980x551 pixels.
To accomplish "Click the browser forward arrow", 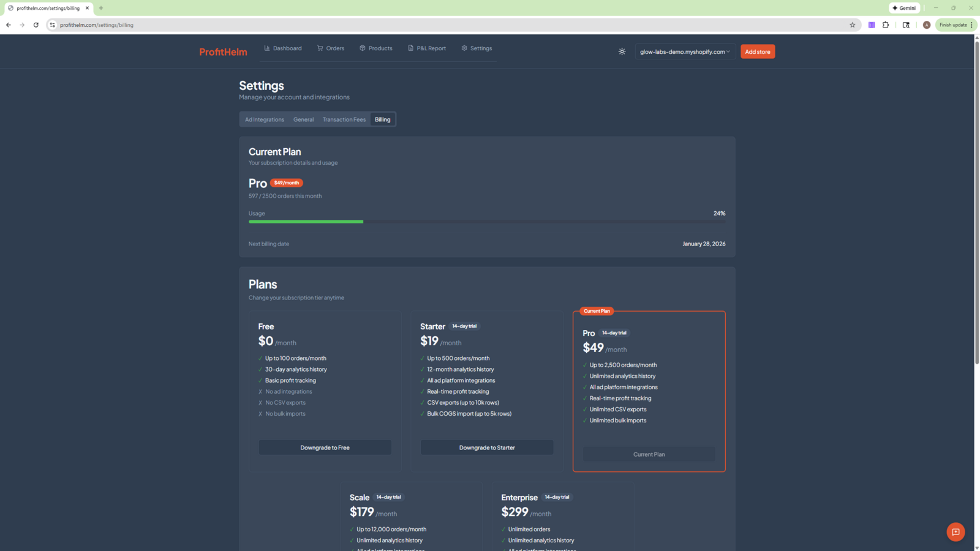I will click(22, 25).
